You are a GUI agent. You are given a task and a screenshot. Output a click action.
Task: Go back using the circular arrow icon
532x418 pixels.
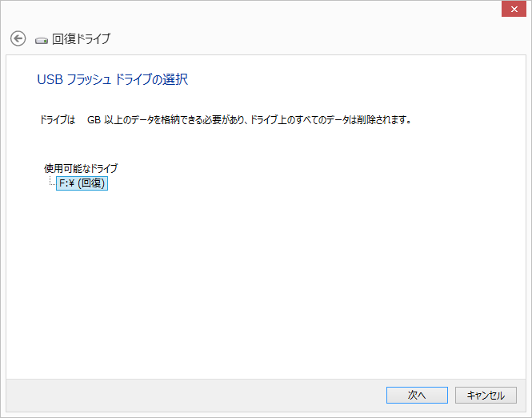(x=18, y=38)
